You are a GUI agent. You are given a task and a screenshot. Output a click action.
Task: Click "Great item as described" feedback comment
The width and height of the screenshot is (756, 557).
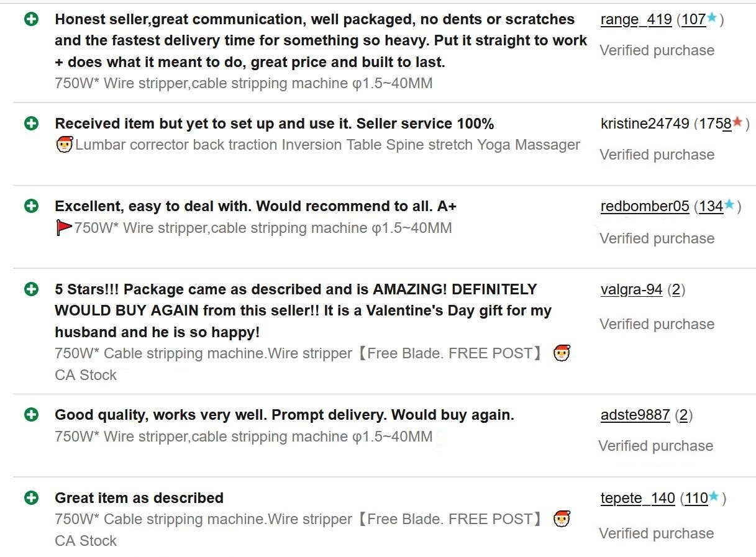pyautogui.click(x=139, y=498)
